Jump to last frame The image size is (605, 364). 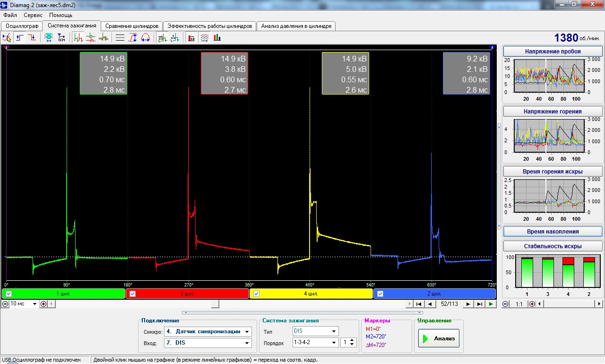pyautogui.click(x=480, y=304)
